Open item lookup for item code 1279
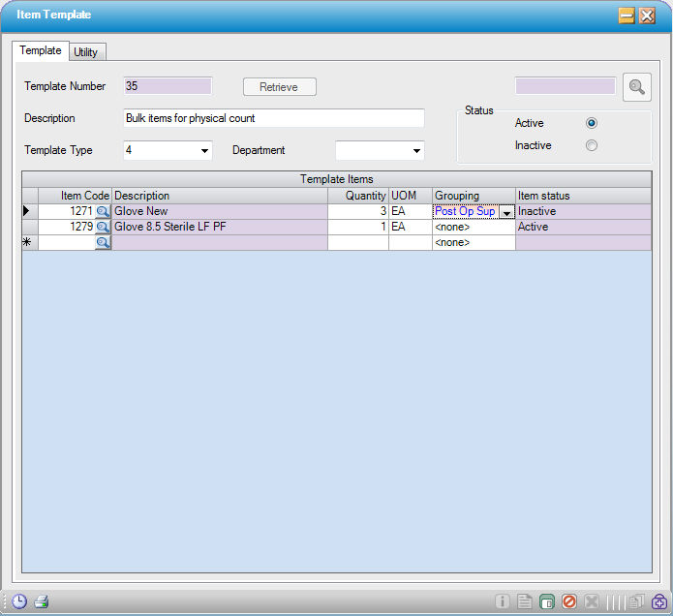 pyautogui.click(x=103, y=227)
